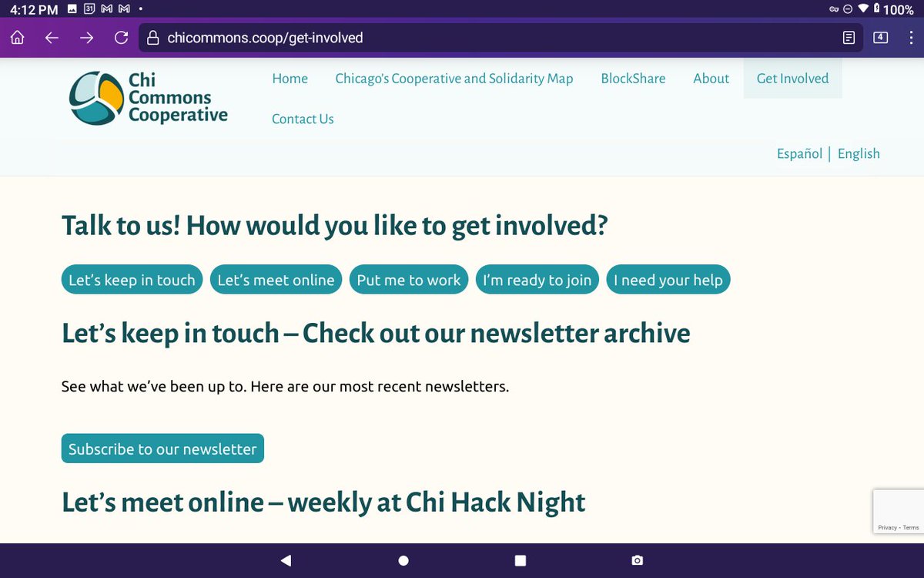Open reCAPTCHA Terms link

pyautogui.click(x=911, y=528)
